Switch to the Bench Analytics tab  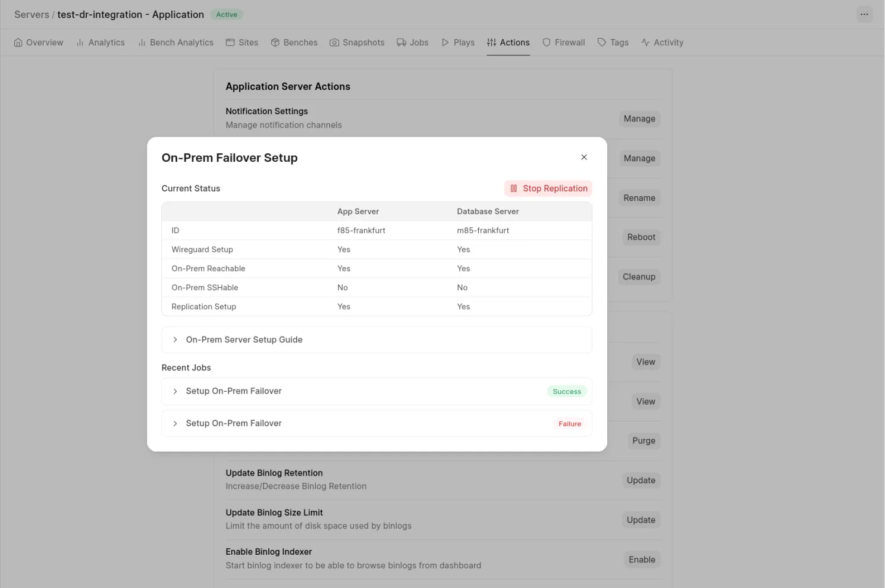tap(175, 43)
